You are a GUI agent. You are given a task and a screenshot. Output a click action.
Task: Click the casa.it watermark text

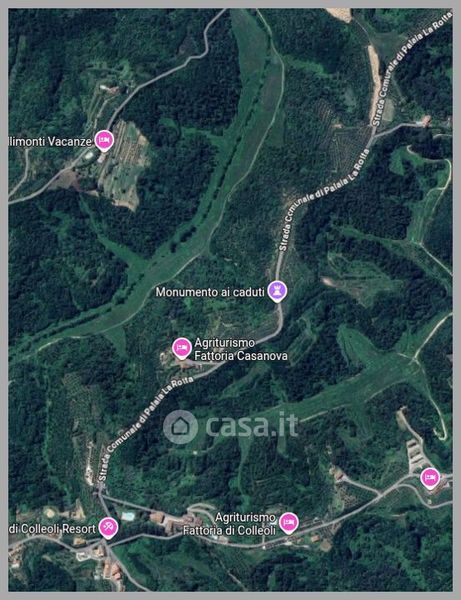(x=252, y=425)
